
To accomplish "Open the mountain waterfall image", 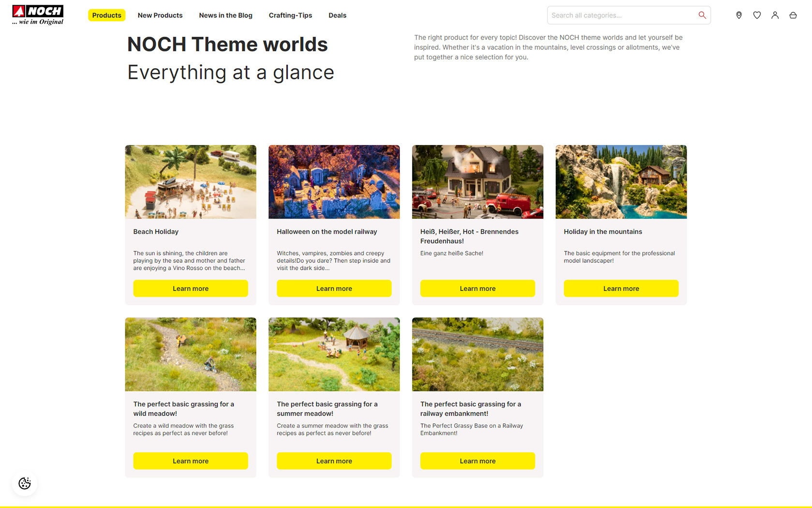I will pyautogui.click(x=621, y=182).
